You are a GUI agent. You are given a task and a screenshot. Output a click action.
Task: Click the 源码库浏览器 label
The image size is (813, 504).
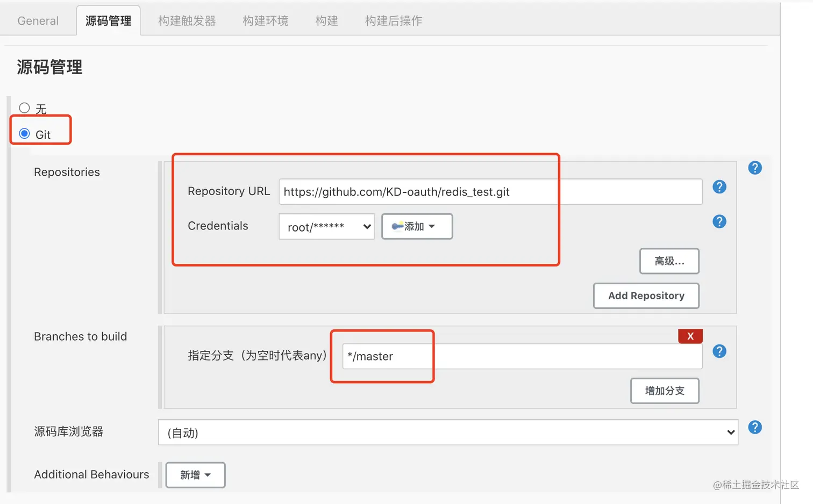click(x=68, y=431)
